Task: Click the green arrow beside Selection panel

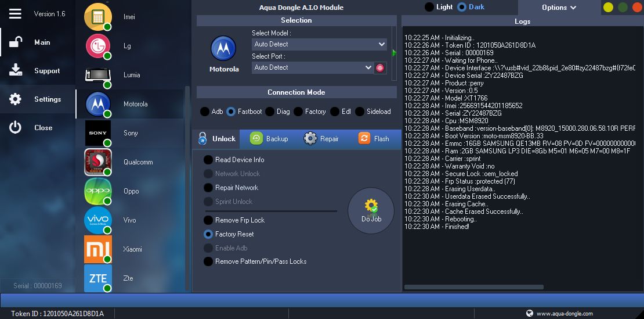Action: point(395,53)
